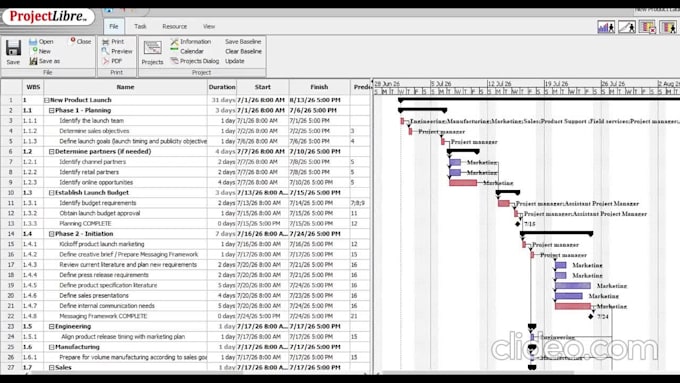Switch to the Resource ribbon tab
The image size is (680, 383).
174,26
